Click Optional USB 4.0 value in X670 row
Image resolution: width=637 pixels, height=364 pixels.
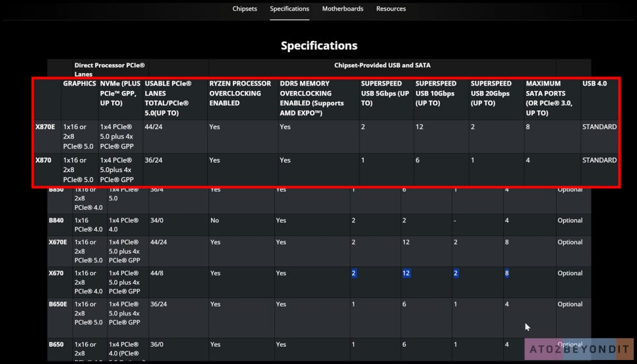[x=570, y=273]
